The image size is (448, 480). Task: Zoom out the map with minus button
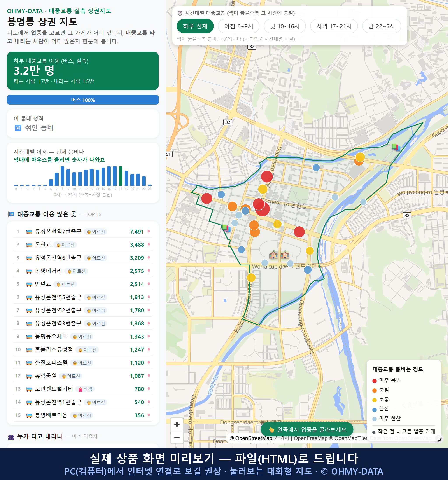coord(177,437)
